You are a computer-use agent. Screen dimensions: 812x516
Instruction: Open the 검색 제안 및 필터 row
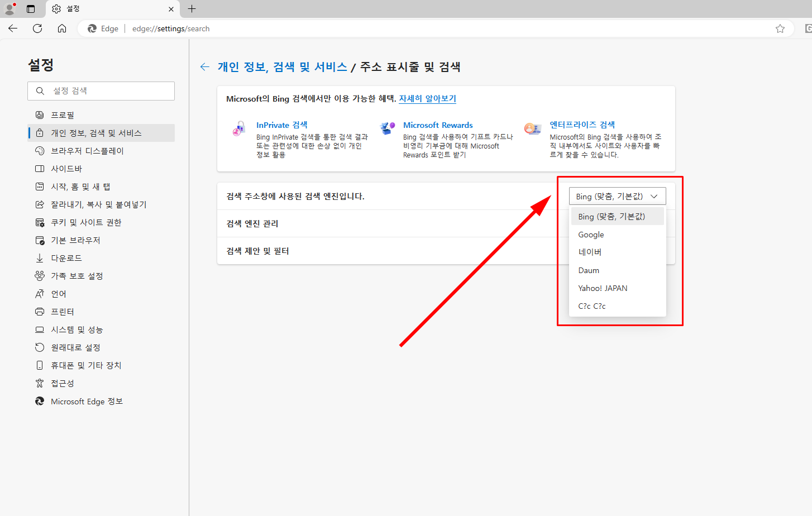tap(446, 251)
